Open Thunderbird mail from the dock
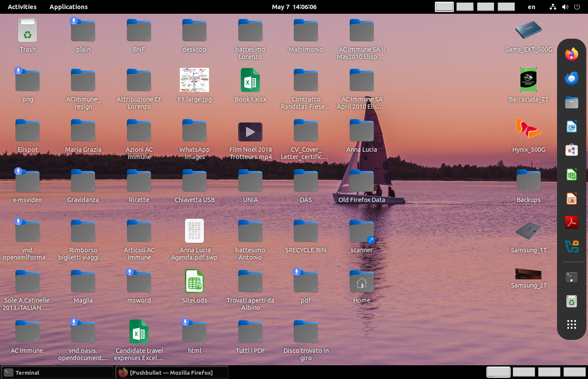Image resolution: width=588 pixels, height=379 pixels. 571,78
